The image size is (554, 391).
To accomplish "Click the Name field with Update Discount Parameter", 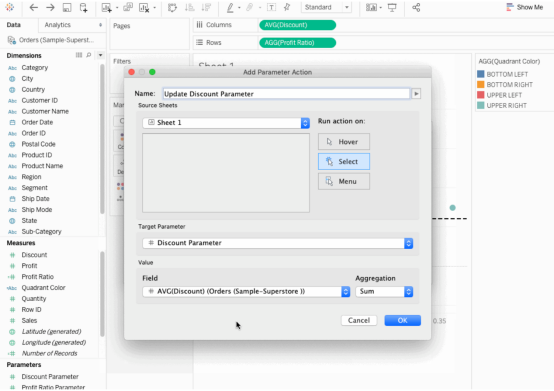I will click(x=286, y=94).
